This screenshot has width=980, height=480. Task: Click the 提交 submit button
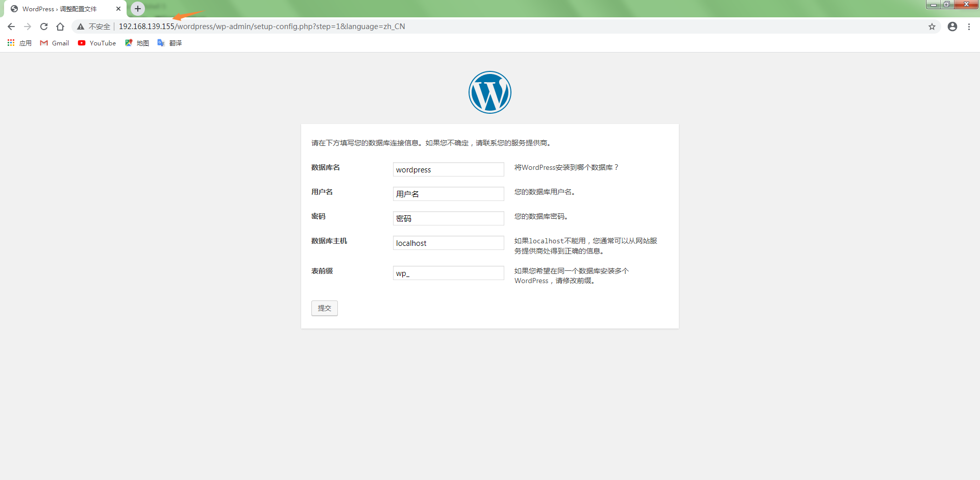324,308
